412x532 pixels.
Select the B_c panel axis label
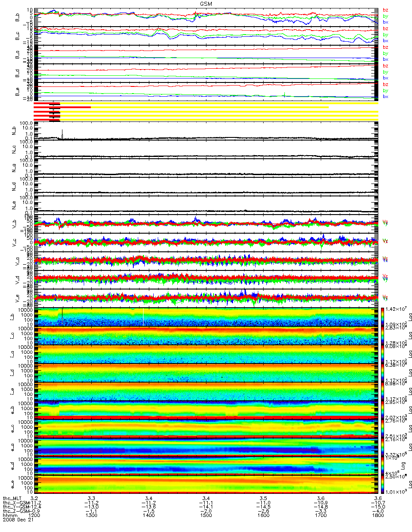17,36
